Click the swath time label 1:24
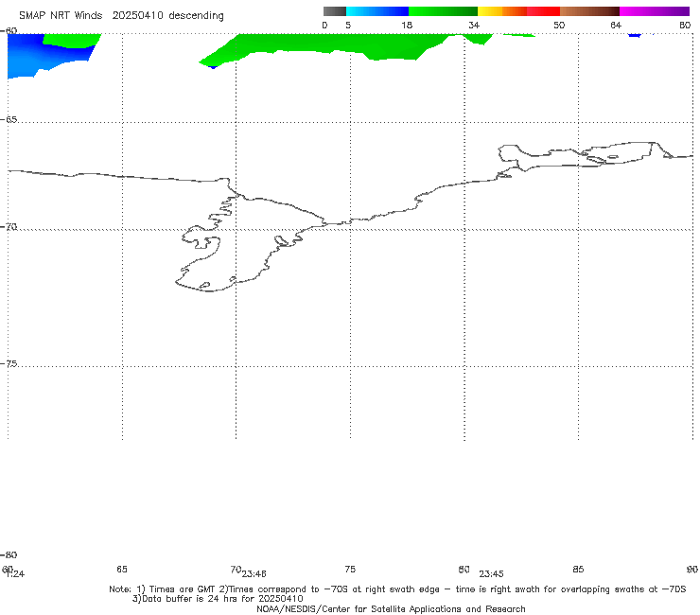This screenshot has width=700, height=615. click(x=15, y=574)
